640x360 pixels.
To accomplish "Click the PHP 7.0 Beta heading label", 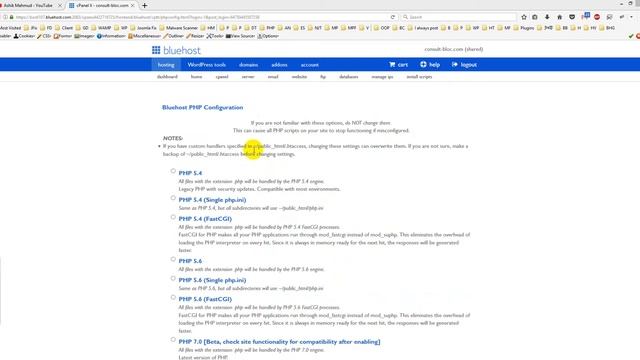I will (x=279, y=342).
